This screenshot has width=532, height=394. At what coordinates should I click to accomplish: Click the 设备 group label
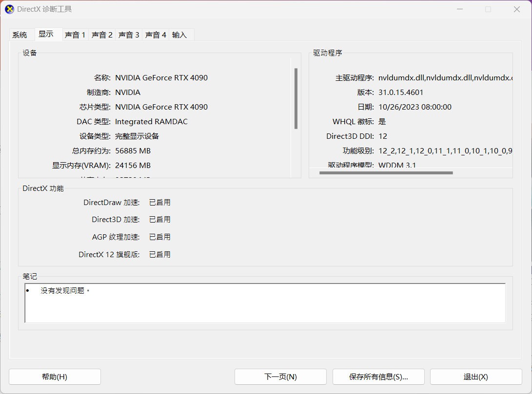coord(30,53)
